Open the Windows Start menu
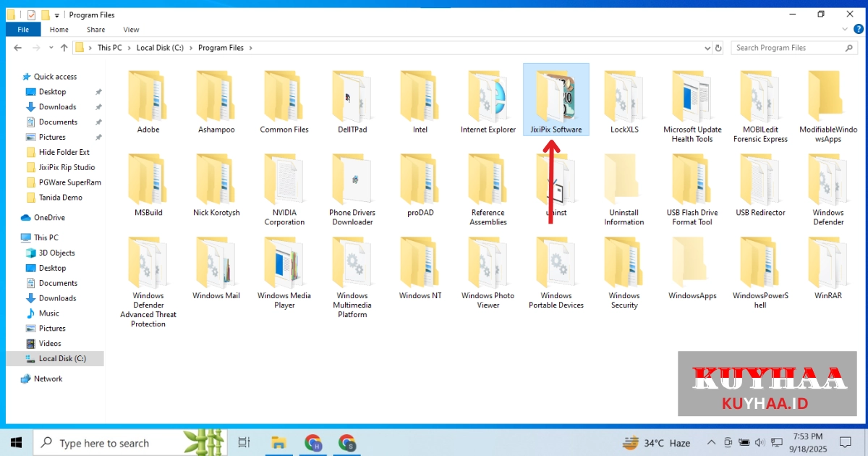The image size is (868, 456). (x=17, y=442)
